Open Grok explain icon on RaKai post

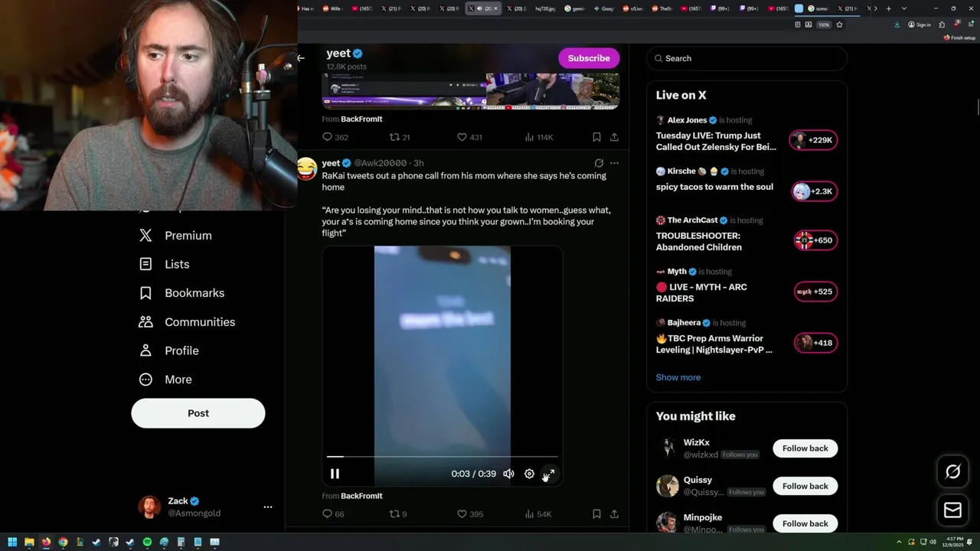[x=599, y=163]
